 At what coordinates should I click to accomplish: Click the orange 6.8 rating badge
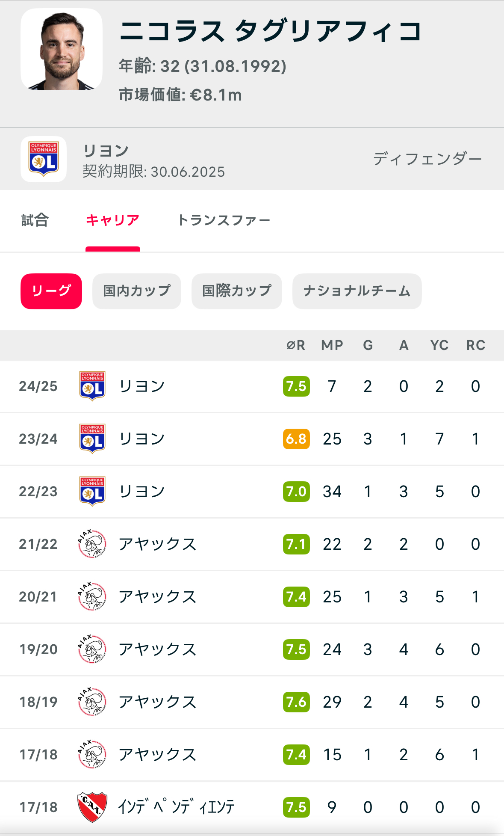tap(296, 439)
